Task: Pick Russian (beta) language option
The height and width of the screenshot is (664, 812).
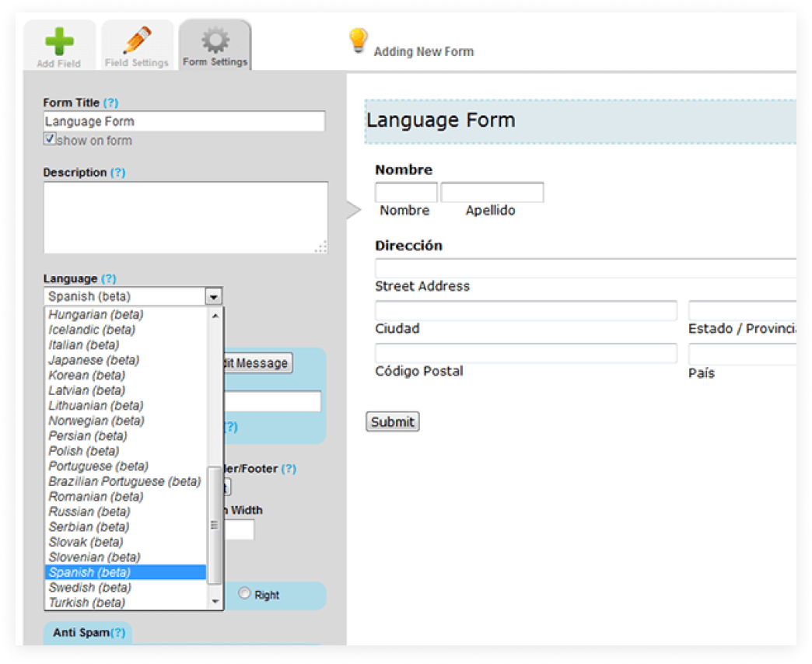Action: point(89,512)
